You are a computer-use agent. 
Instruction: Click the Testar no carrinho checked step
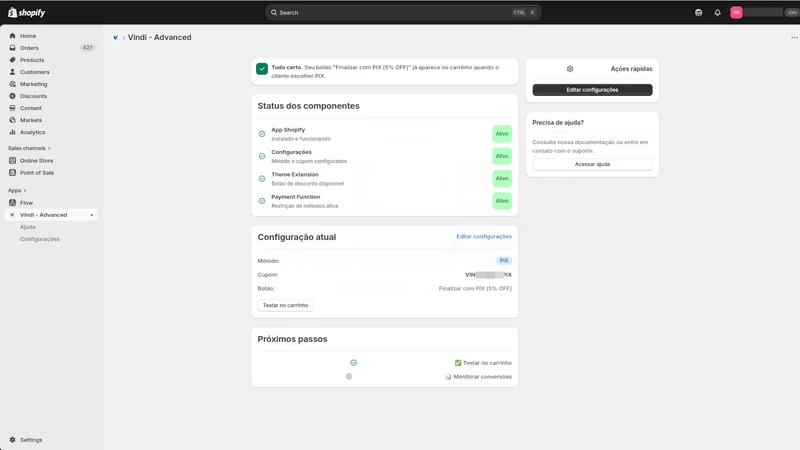(483, 363)
